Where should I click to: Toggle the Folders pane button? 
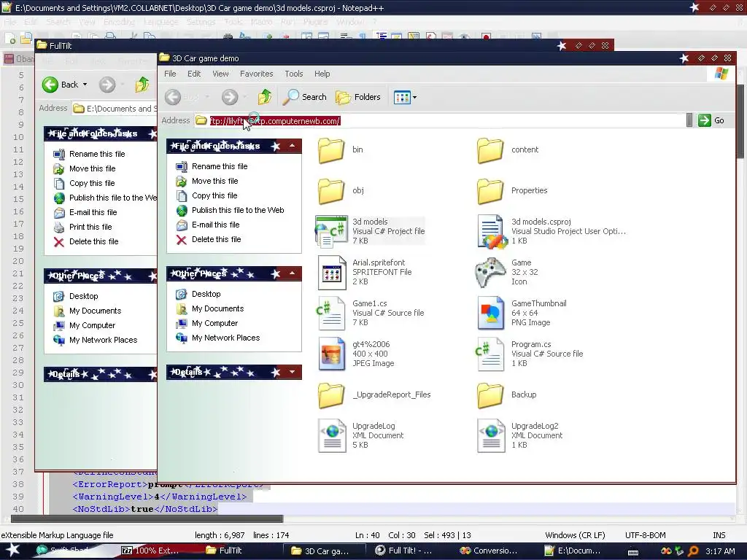[358, 97]
